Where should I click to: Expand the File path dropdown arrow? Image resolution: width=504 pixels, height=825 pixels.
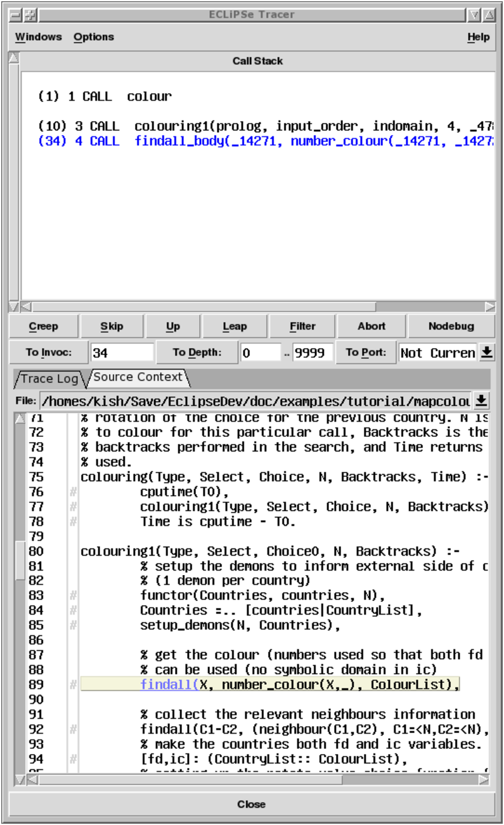(482, 400)
